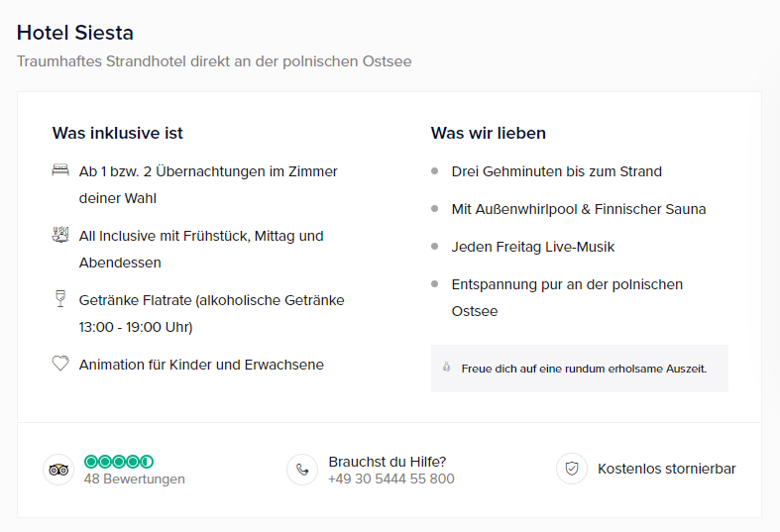Click the Hotel Siesta heading
The image size is (780, 532).
click(x=75, y=33)
